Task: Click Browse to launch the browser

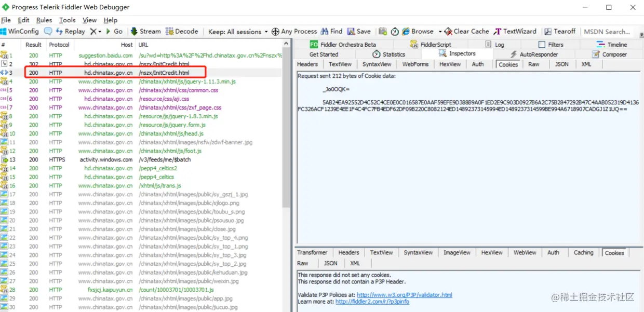Action: 418,31
